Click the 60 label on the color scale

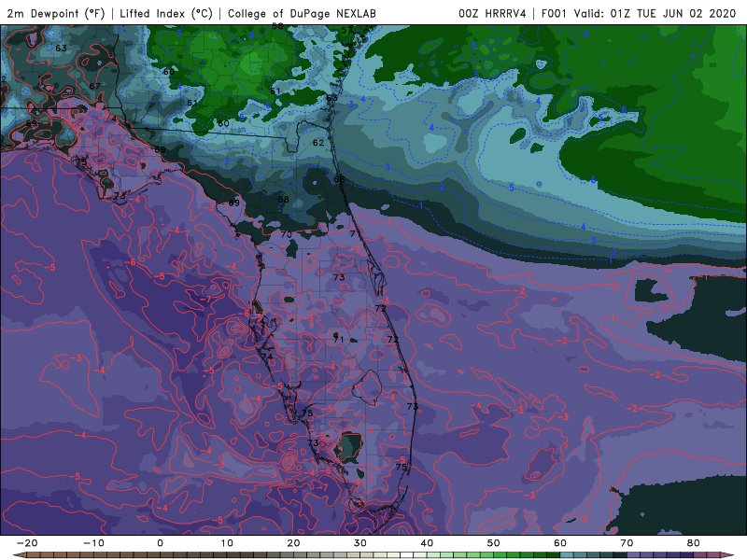coord(560,543)
